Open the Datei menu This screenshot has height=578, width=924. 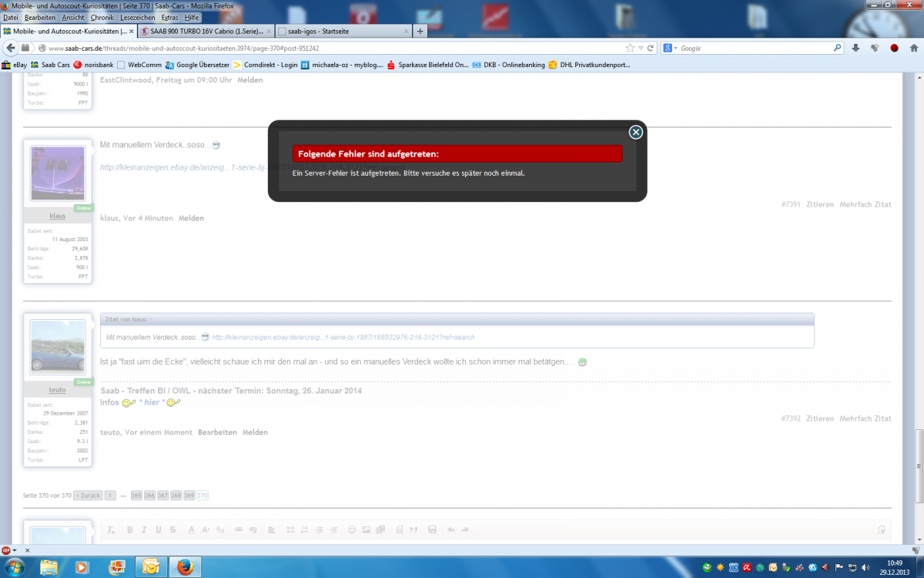(11, 17)
